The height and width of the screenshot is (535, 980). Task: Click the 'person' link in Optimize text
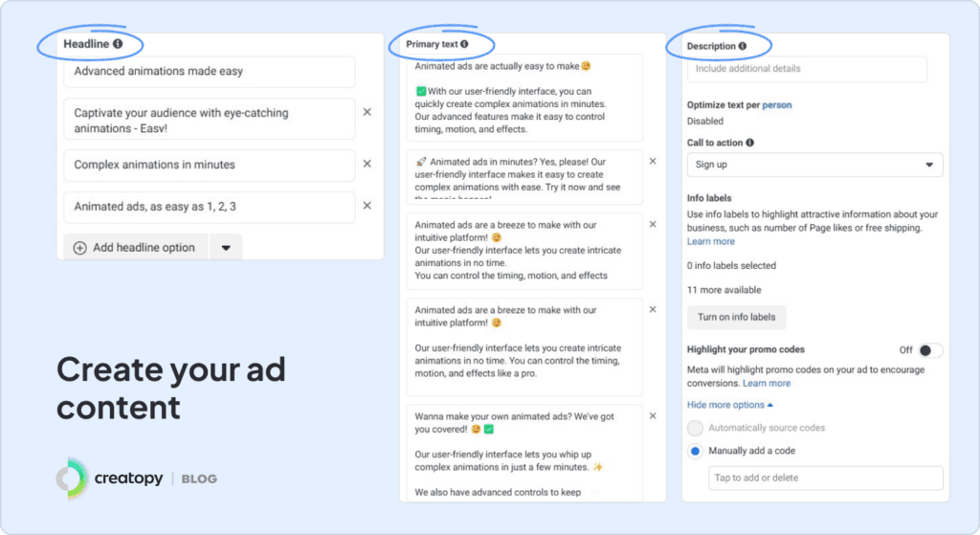[777, 105]
